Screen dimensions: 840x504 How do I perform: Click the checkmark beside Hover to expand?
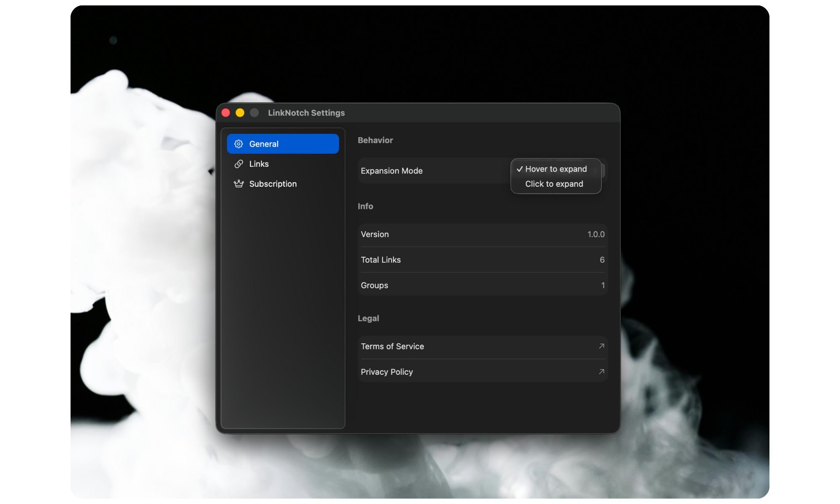[520, 169]
